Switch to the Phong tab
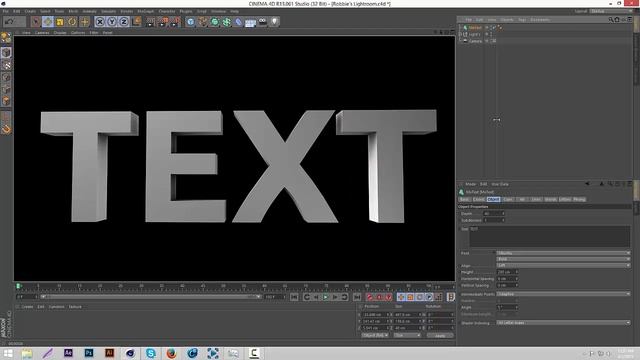This screenshot has width=640, height=360. point(579,200)
